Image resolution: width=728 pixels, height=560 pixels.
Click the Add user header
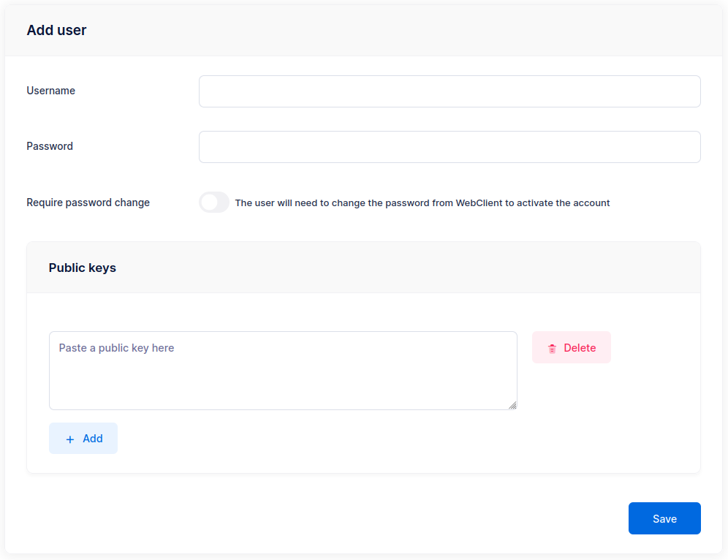coord(56,30)
